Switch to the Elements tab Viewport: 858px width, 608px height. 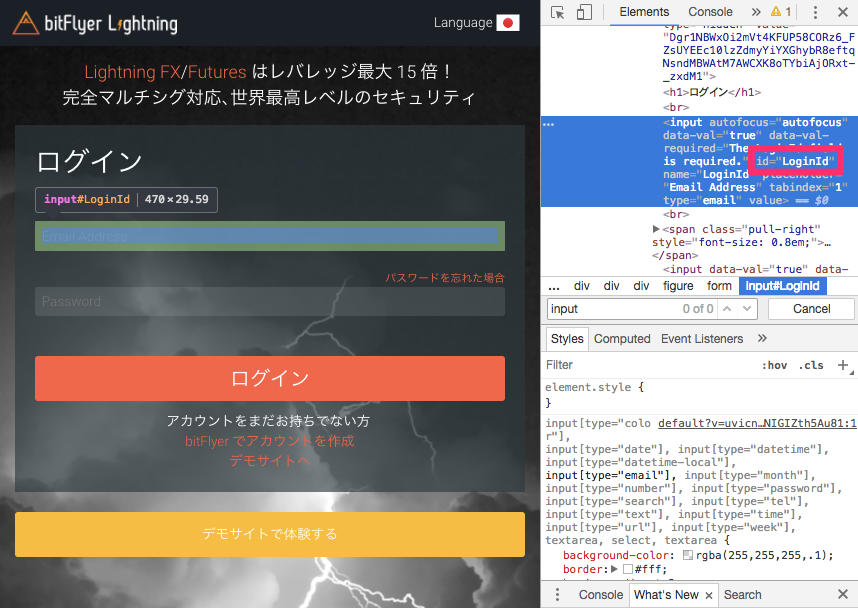(644, 12)
